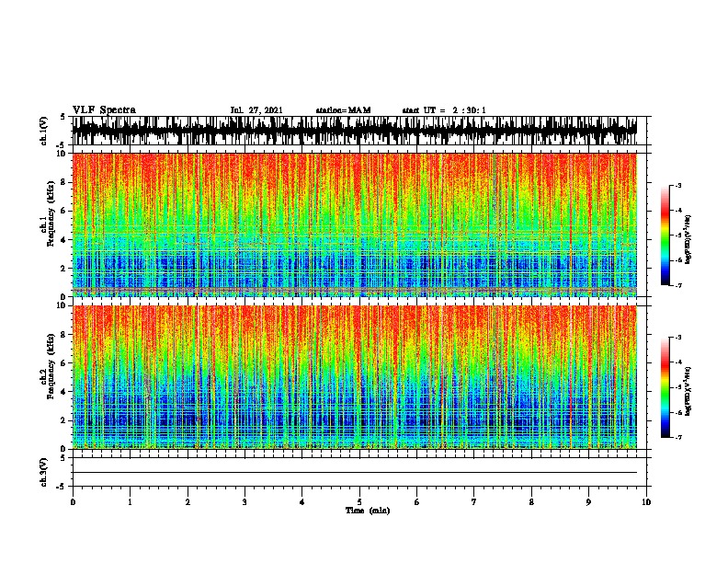Click the ch.1 spectrogram color scale bar
Screen dimensions: 728x563
pos(665,236)
